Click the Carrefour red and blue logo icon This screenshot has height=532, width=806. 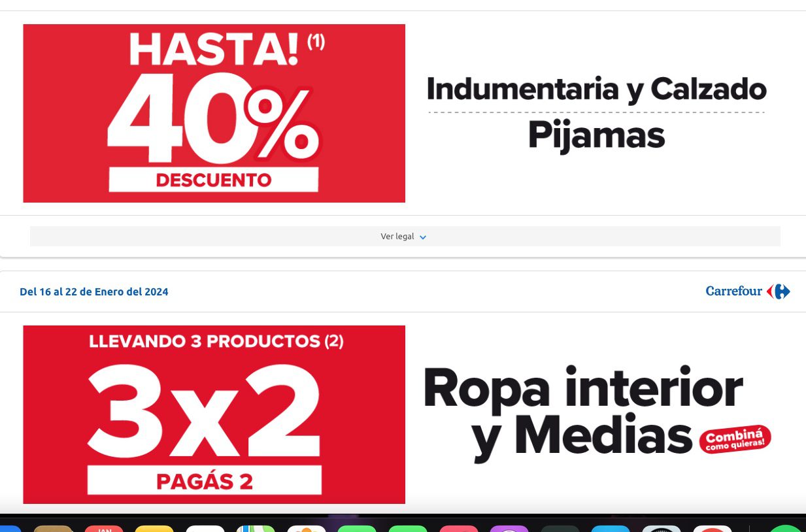[x=779, y=291]
